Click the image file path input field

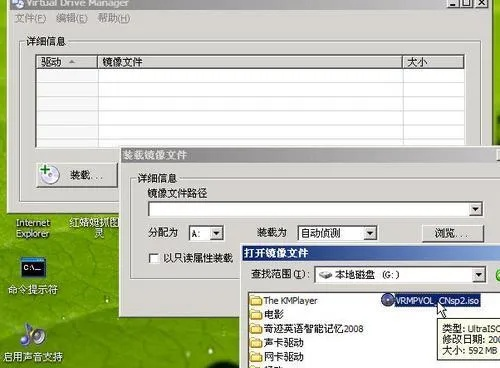309,209
